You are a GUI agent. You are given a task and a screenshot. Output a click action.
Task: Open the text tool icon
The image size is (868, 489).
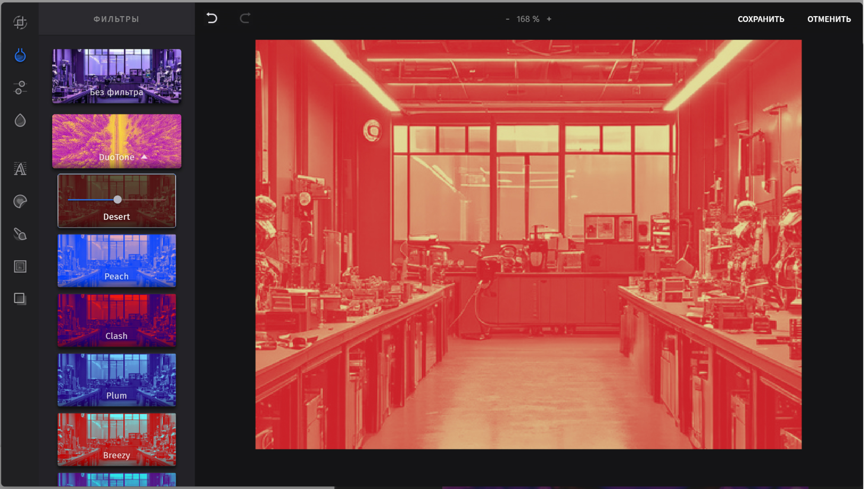coord(20,169)
